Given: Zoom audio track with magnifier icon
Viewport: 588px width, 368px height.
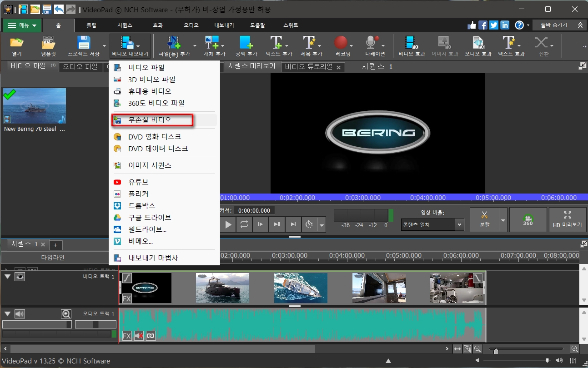Looking at the screenshot, I should click(x=66, y=313).
